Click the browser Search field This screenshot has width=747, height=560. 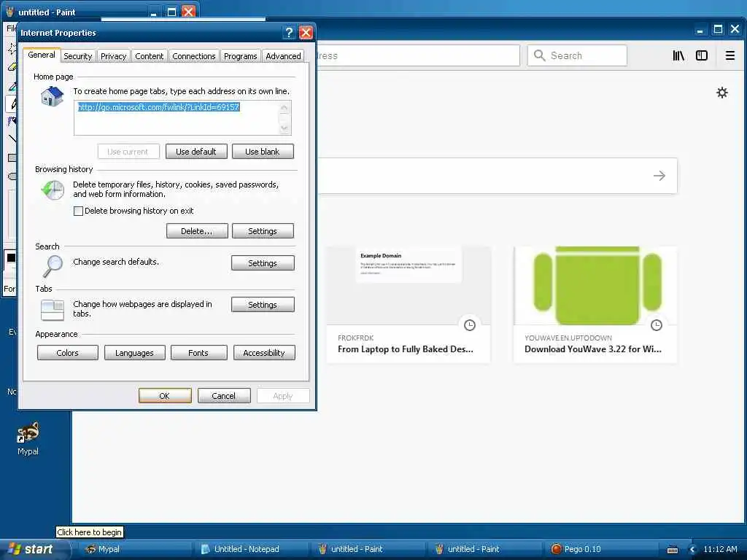coord(577,55)
